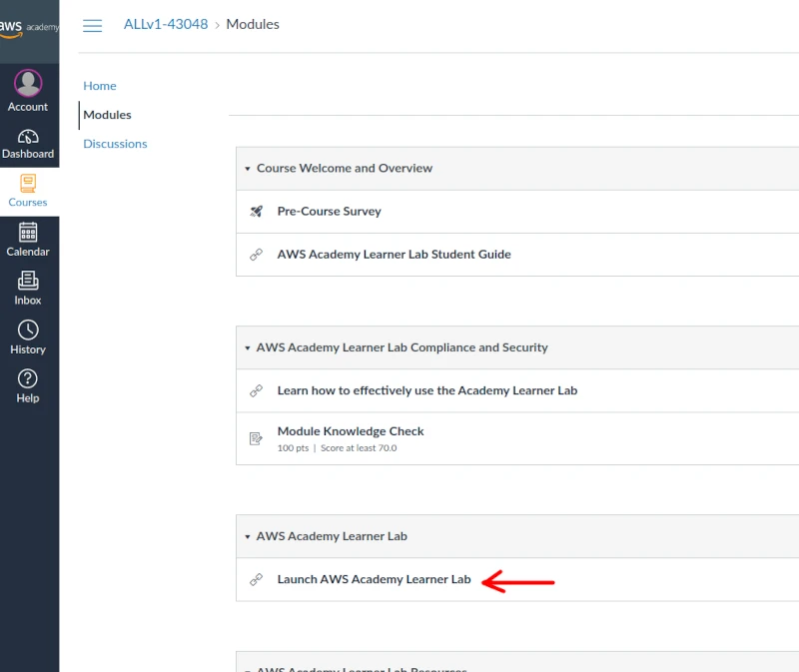Click link icon beside Learn how to effectively use
Image resolution: width=799 pixels, height=672 pixels.
(x=257, y=390)
